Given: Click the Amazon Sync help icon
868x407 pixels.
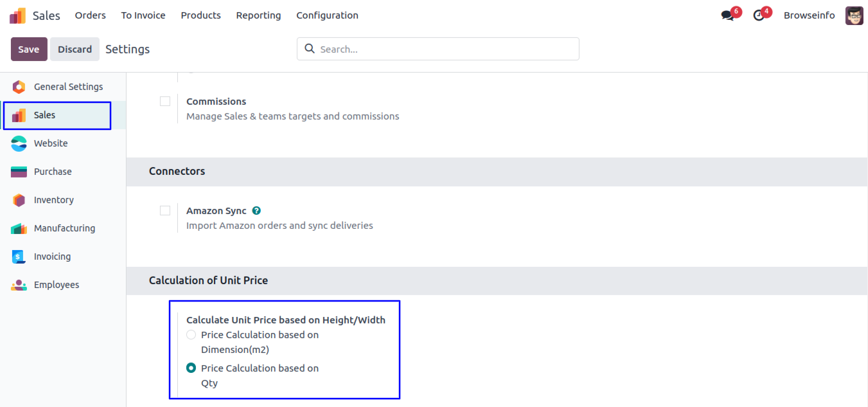Looking at the screenshot, I should click(256, 210).
